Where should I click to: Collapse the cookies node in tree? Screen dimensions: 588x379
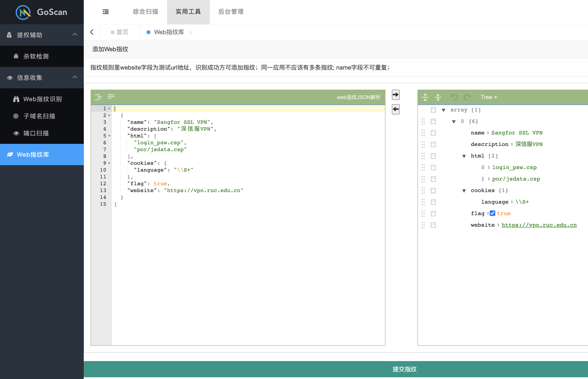[464, 191]
